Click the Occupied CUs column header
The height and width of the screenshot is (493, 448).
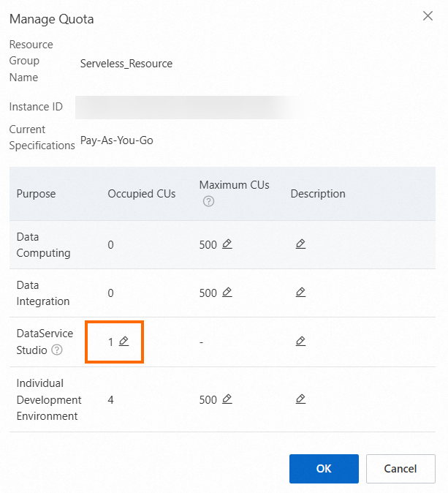[x=142, y=194]
